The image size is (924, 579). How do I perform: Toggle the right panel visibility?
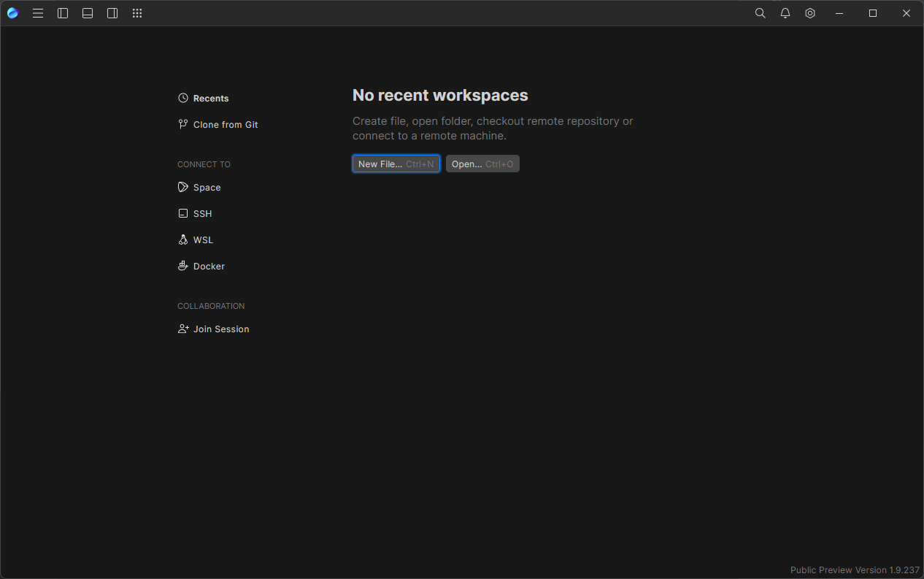(x=112, y=13)
